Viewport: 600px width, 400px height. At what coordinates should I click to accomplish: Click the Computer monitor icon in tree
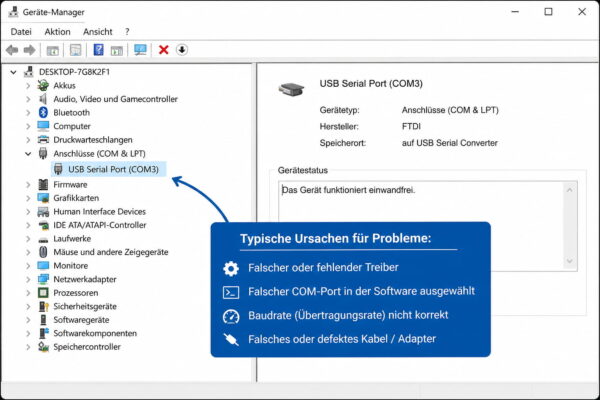click(43, 126)
